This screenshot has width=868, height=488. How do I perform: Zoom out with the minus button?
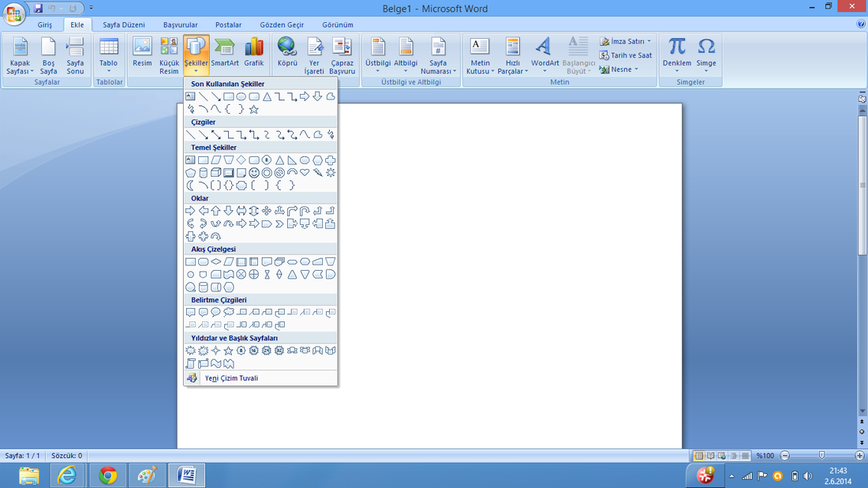tap(785, 456)
